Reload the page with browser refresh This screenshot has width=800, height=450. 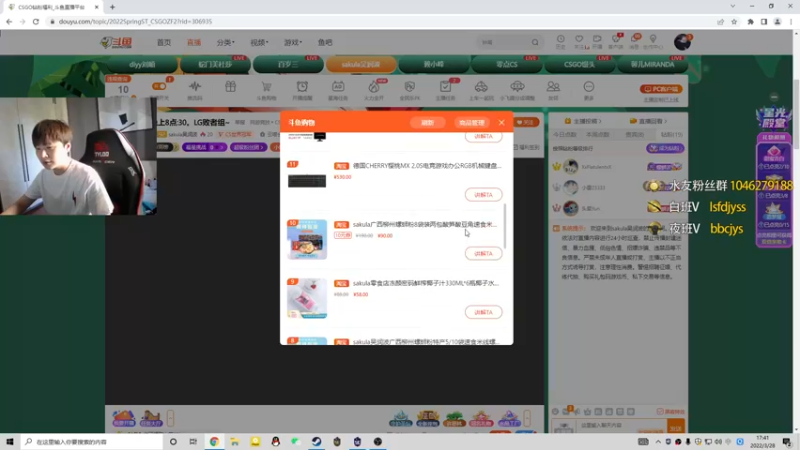click(36, 21)
